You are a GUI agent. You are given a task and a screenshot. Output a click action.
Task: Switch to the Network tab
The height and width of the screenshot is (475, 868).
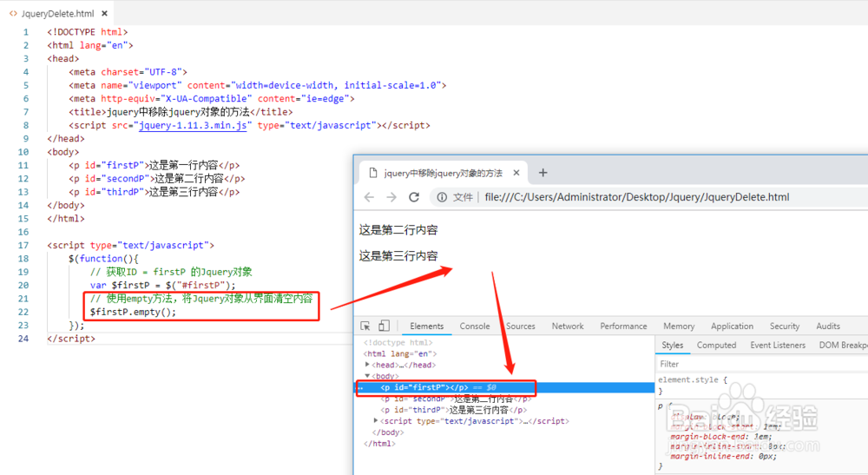[x=568, y=327]
